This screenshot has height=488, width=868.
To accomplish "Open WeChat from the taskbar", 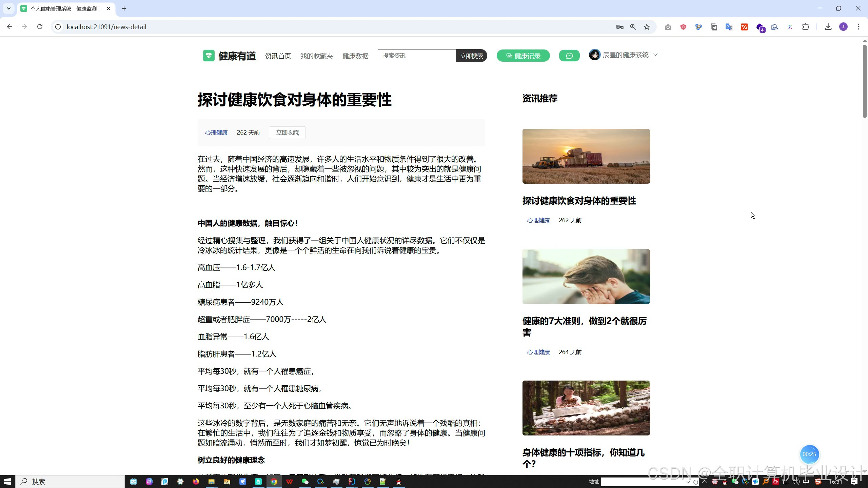I will tap(305, 482).
